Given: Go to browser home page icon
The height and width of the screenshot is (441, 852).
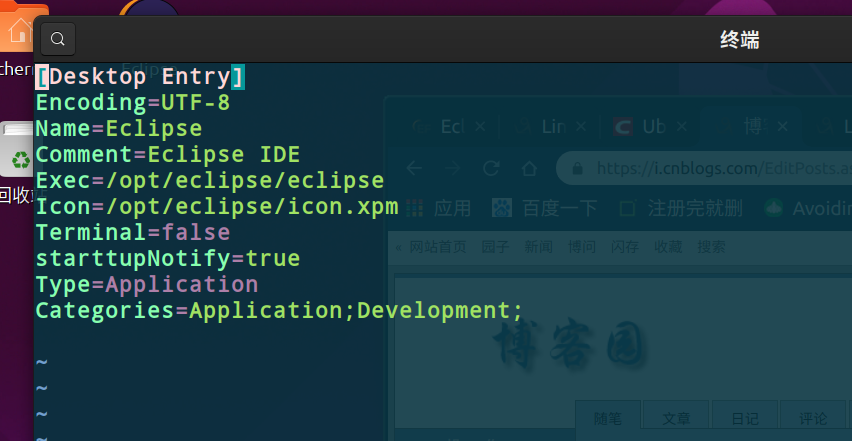Looking at the screenshot, I should click(529, 168).
